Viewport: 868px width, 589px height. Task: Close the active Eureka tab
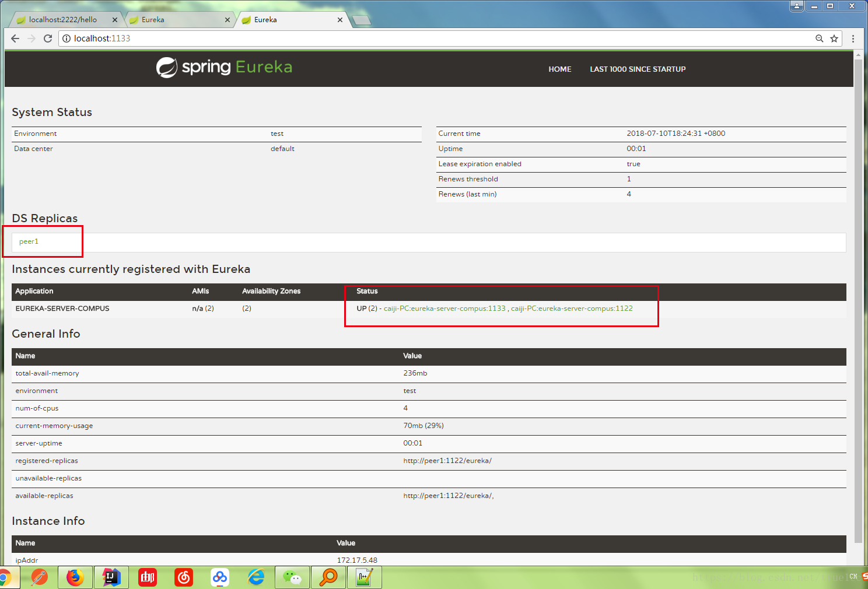click(x=340, y=20)
